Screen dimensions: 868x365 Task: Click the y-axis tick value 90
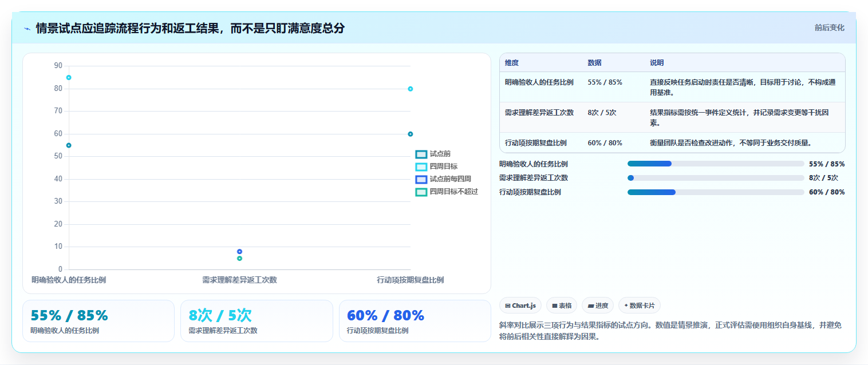tap(58, 66)
